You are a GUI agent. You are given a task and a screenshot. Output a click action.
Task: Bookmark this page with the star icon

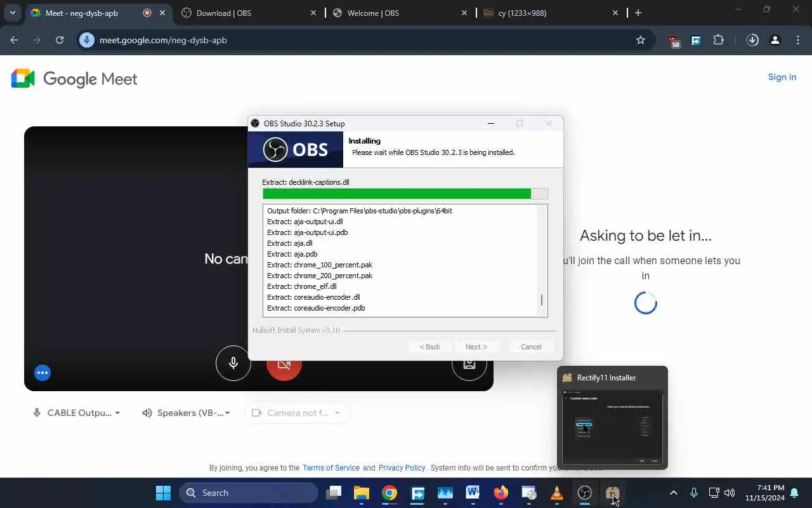[641, 40]
